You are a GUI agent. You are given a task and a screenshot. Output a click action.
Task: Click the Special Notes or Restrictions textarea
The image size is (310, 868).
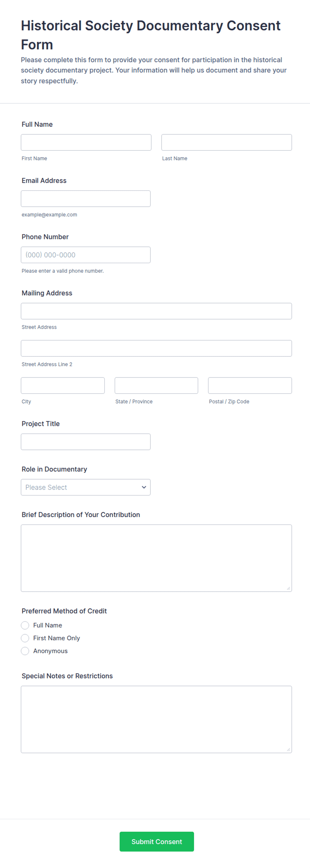pos(156,719)
